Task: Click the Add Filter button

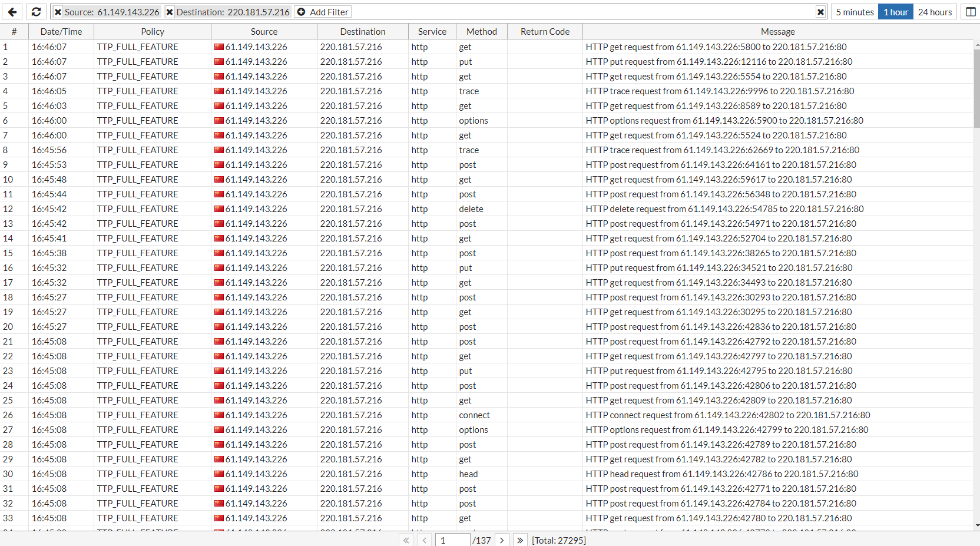Action: click(x=323, y=12)
